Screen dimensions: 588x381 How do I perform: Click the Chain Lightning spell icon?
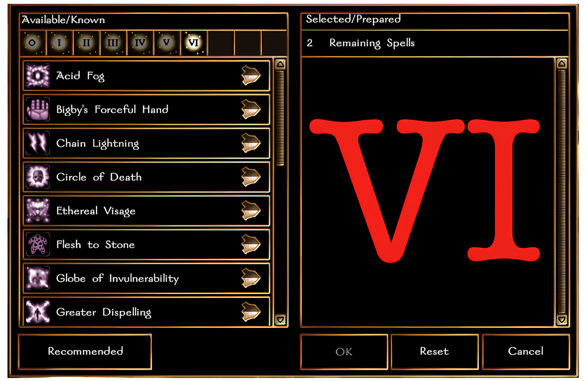click(38, 143)
